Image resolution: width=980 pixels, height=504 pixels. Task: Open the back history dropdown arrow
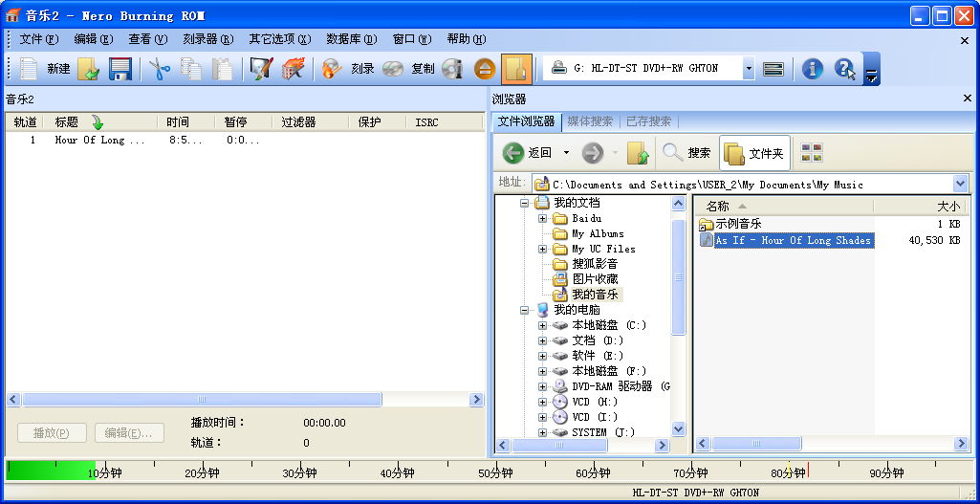pyautogui.click(x=566, y=153)
